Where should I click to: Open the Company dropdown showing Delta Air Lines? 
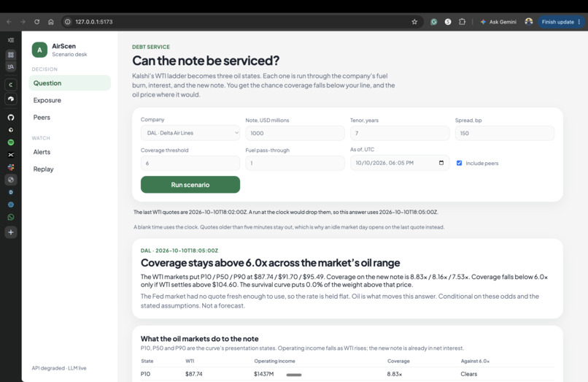(190, 133)
